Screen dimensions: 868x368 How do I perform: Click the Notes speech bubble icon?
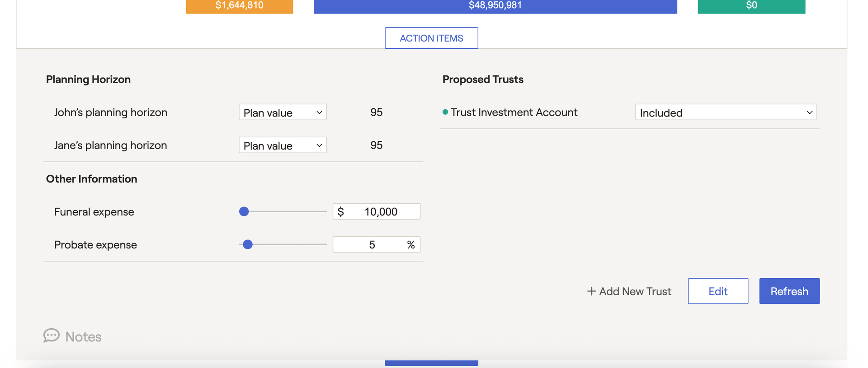click(x=51, y=335)
